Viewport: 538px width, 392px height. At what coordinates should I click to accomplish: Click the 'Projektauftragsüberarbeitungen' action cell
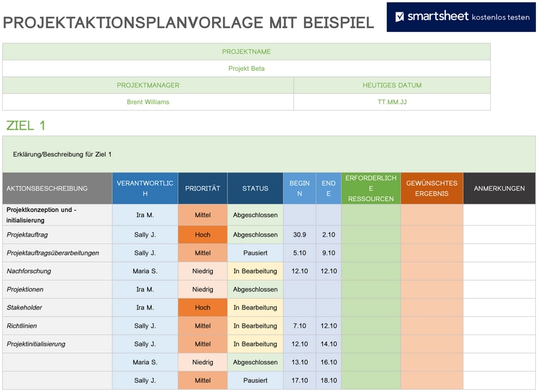pyautogui.click(x=57, y=253)
